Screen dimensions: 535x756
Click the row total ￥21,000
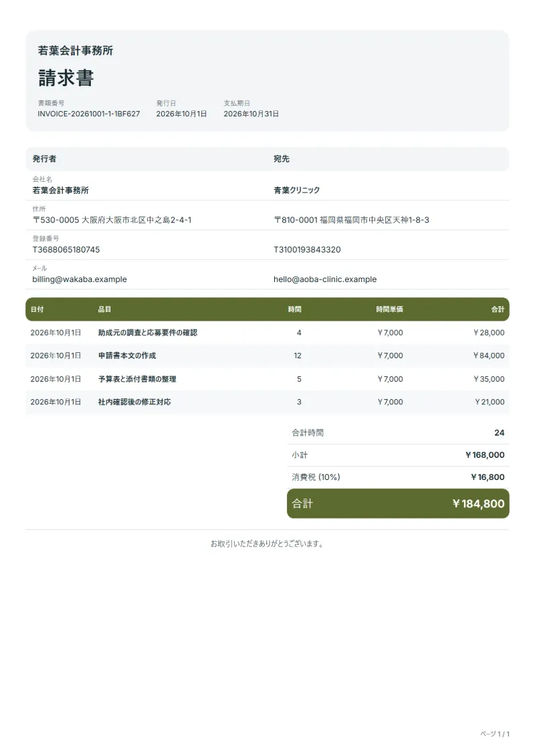coord(489,402)
